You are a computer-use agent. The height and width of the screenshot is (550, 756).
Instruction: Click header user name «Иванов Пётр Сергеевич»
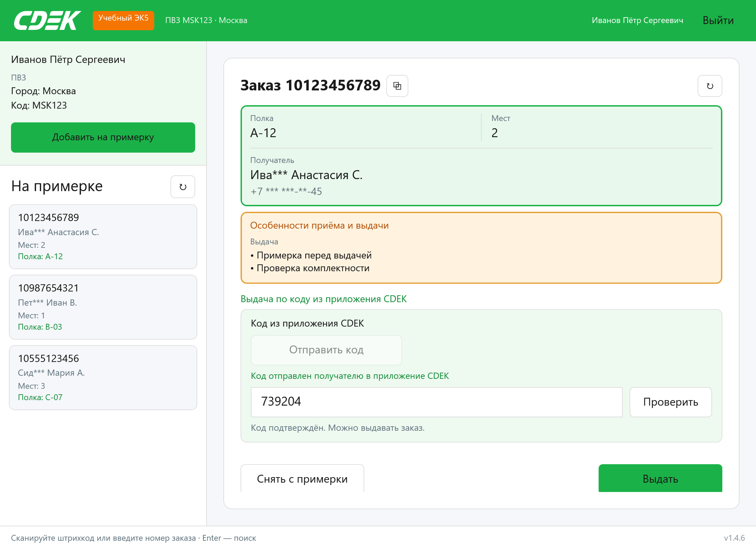[x=637, y=20]
